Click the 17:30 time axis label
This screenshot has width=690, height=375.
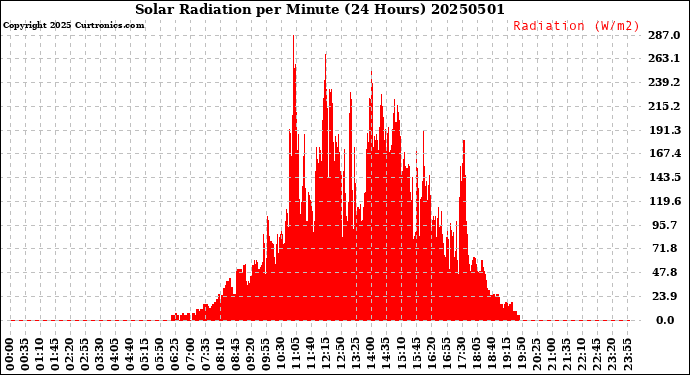tap(461, 355)
